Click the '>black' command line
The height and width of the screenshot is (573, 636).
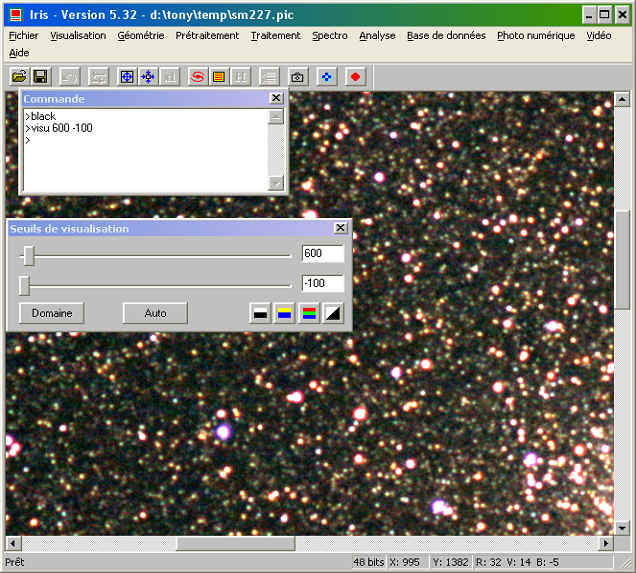(x=40, y=116)
